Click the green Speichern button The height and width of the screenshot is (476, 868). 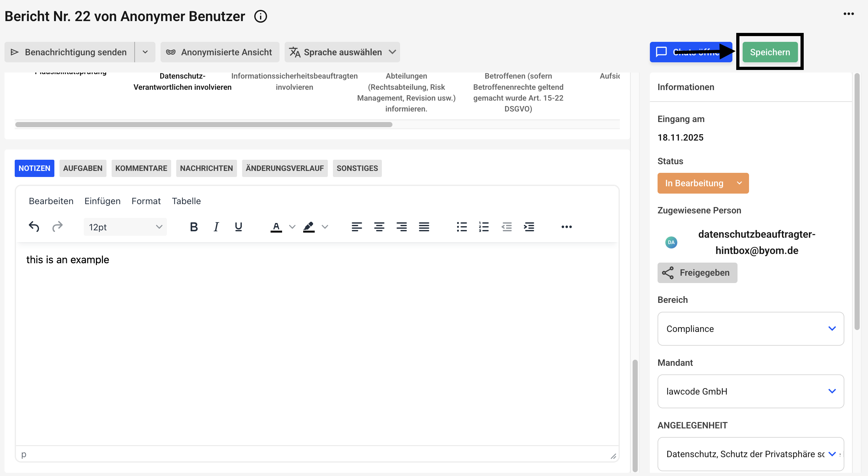coord(769,52)
